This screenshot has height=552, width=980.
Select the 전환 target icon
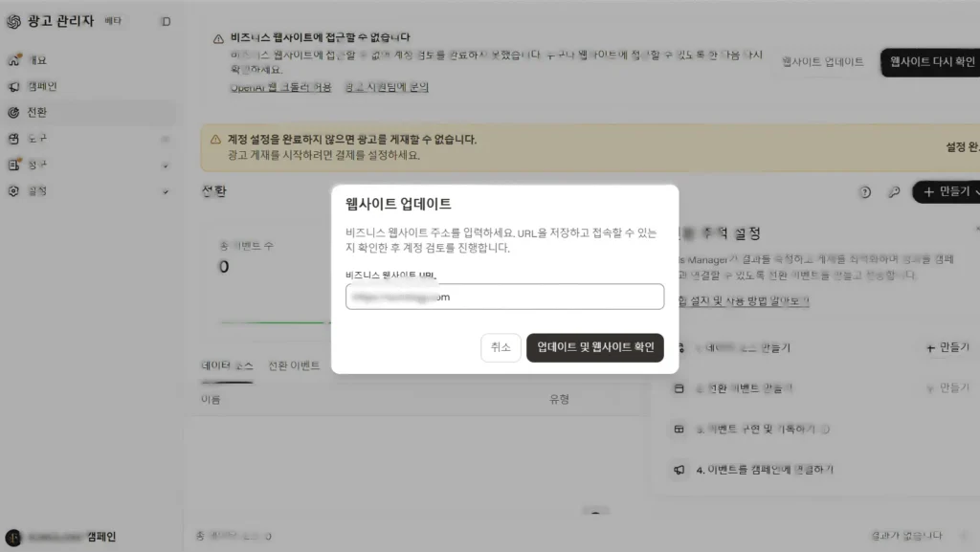(x=13, y=112)
